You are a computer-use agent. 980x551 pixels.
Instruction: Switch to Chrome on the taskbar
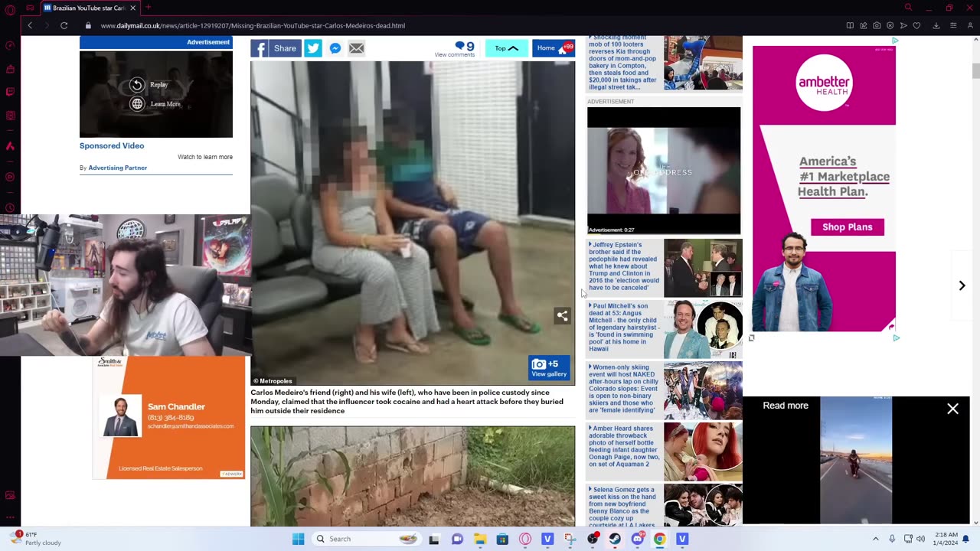[660, 539]
